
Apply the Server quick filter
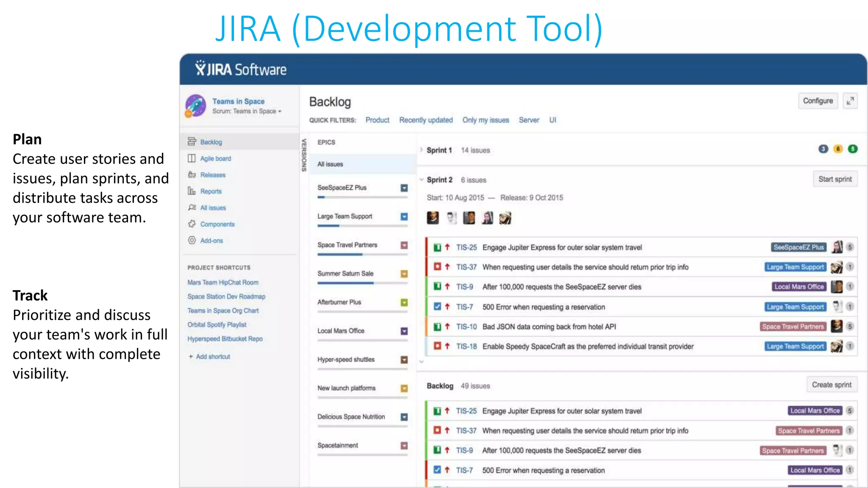pos(529,120)
